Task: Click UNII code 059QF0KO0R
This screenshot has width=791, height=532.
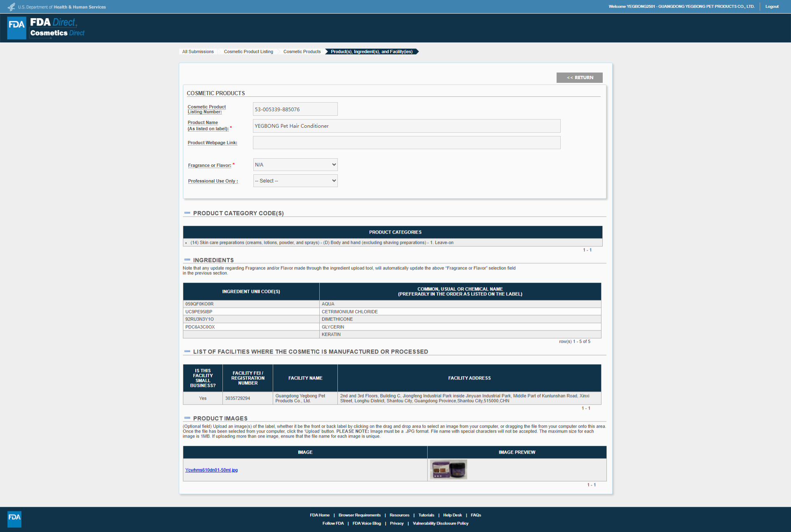Action: point(199,304)
